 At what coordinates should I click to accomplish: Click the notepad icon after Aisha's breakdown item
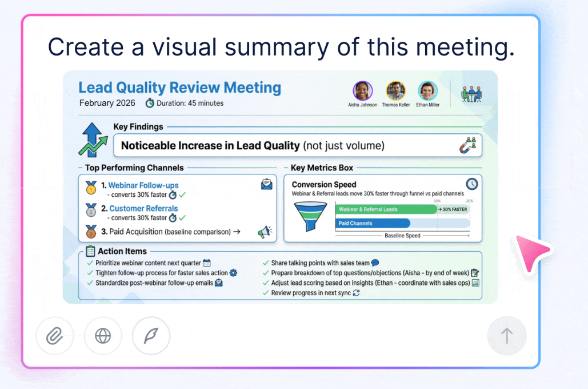pyautogui.click(x=475, y=273)
